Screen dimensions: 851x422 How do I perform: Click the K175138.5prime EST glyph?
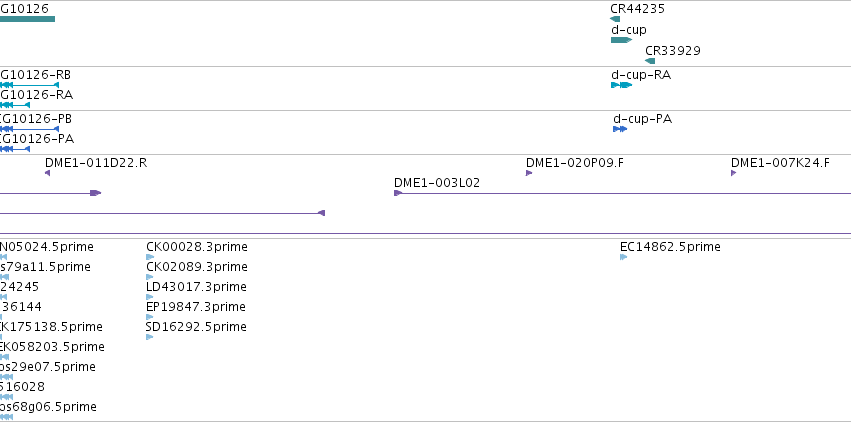coord(1,337)
